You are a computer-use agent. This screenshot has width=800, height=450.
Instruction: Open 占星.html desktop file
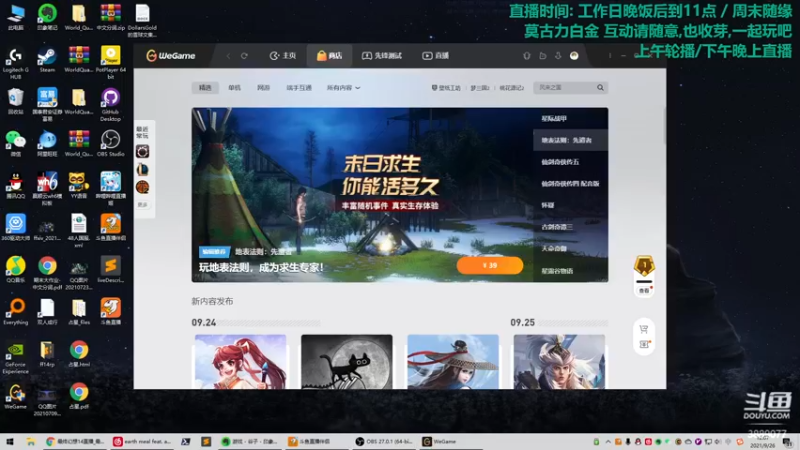pyautogui.click(x=79, y=354)
